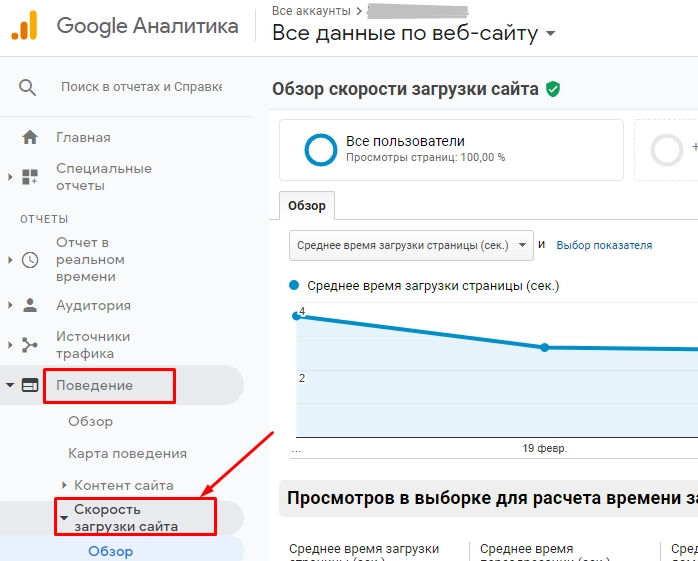The width and height of the screenshot is (698, 561).
Task: Switch to the Обзор report tab
Action: 307,206
